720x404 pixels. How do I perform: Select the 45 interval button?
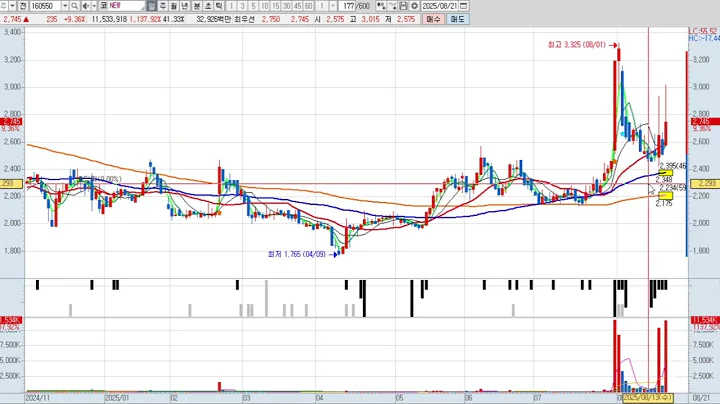298,6
